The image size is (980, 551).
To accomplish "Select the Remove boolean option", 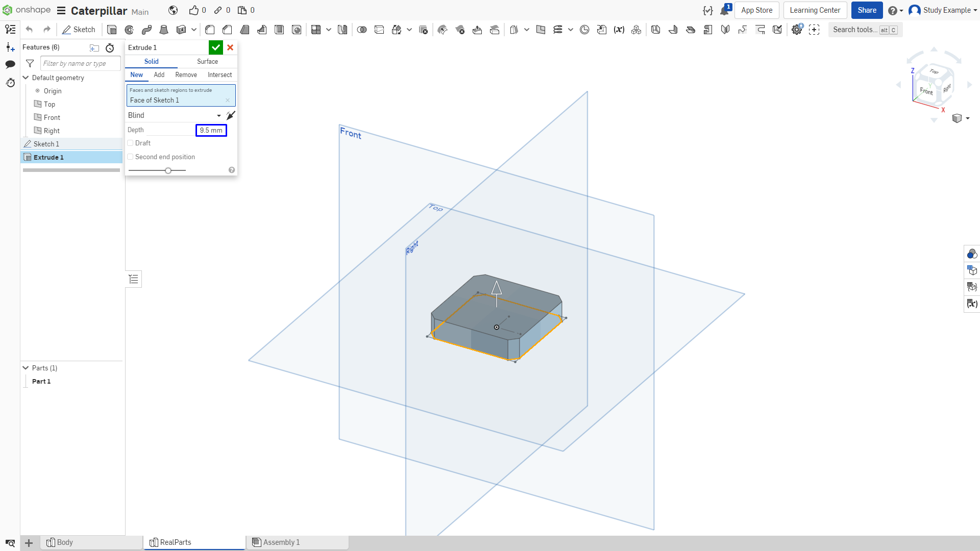I will (186, 75).
